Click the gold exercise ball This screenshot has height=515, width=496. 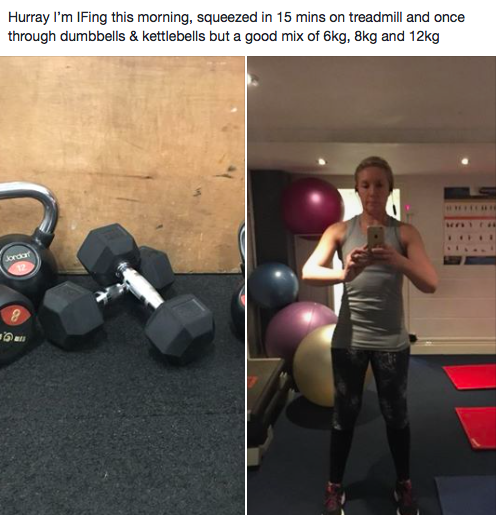point(315,366)
